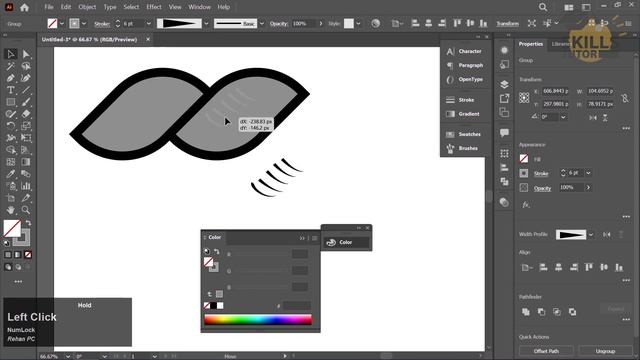Open the graphic Style dropdown
The image size is (640, 360).
[358, 24]
